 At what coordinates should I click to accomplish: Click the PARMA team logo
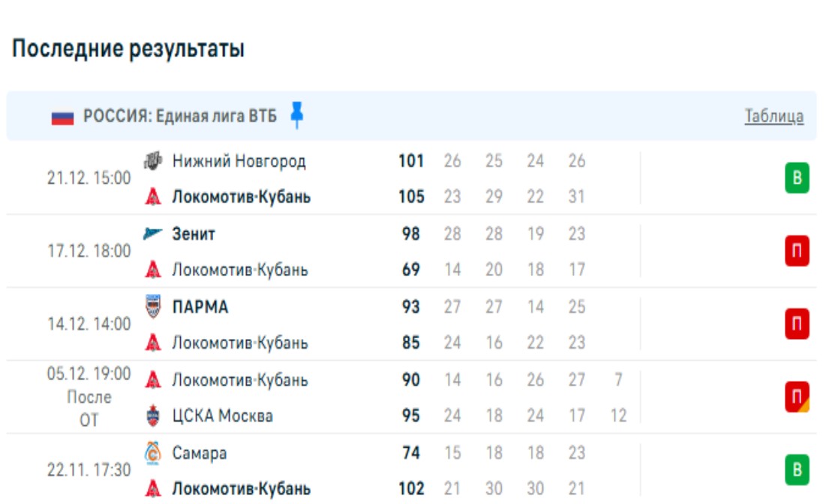pos(153,307)
